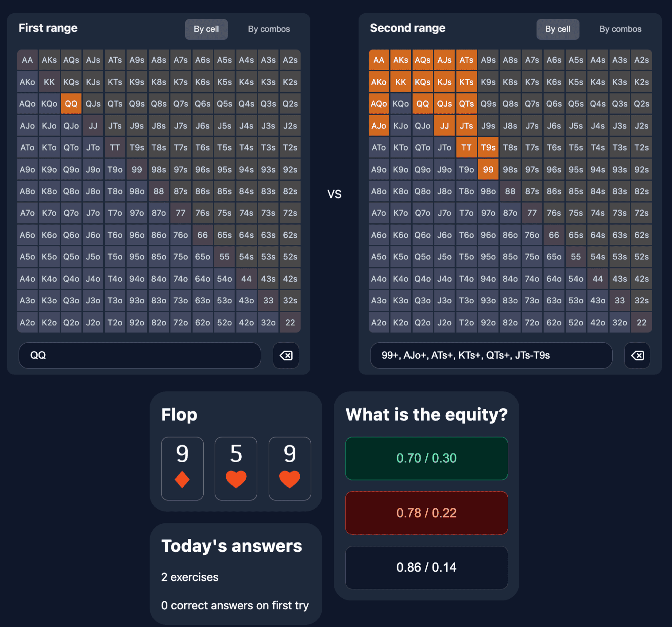672x627 pixels.
Task: Clear the second range input field
Action: (x=637, y=356)
